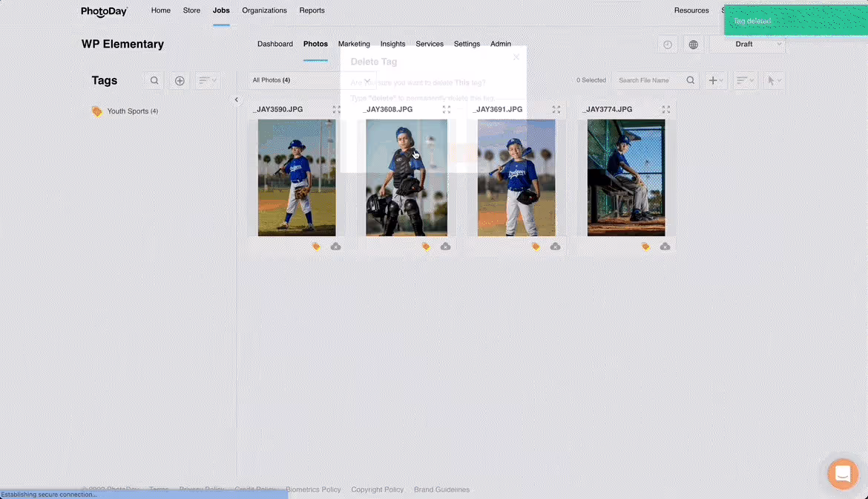Open the tag search icon
The image size is (868, 499).
click(x=154, y=81)
